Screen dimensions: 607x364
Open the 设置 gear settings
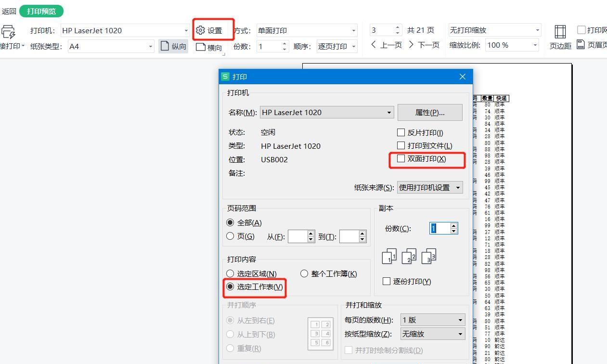tap(213, 30)
